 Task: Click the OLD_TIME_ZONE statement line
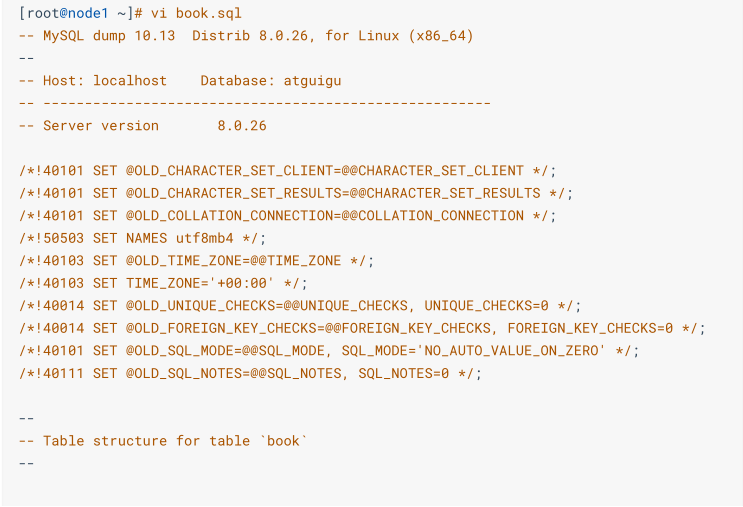[196, 261]
